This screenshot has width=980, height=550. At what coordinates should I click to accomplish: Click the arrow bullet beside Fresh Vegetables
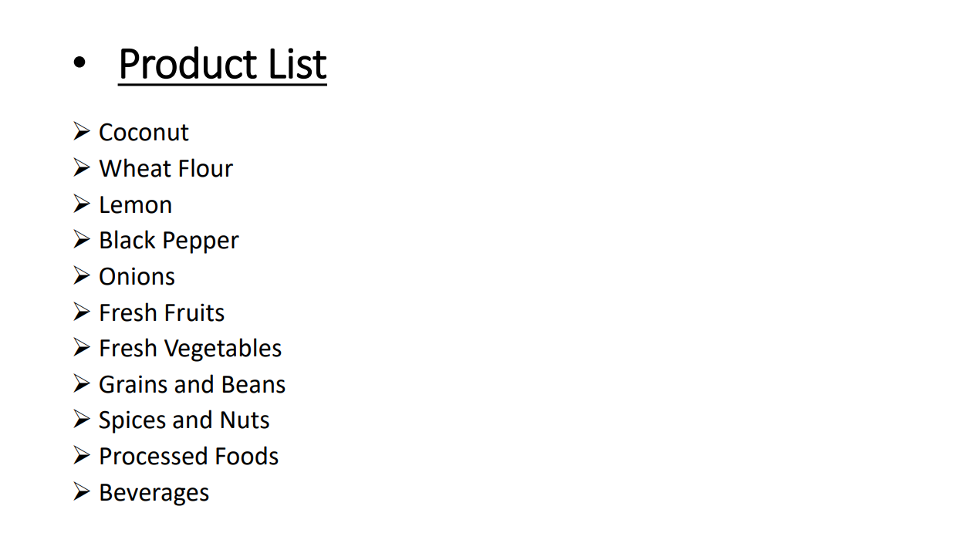click(82, 347)
